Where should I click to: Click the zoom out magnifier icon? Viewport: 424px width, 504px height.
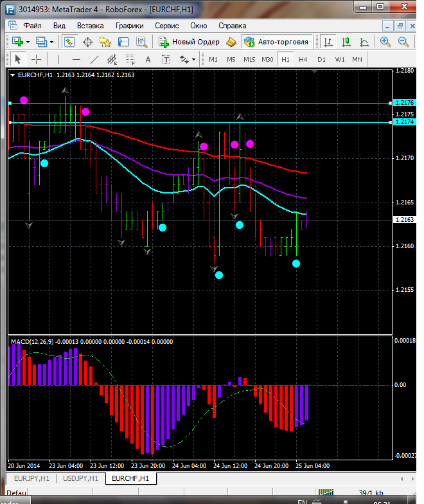point(404,42)
